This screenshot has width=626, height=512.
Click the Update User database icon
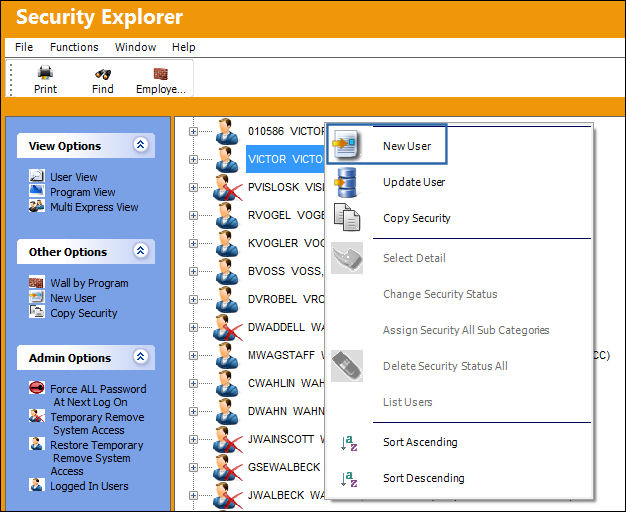[346, 182]
